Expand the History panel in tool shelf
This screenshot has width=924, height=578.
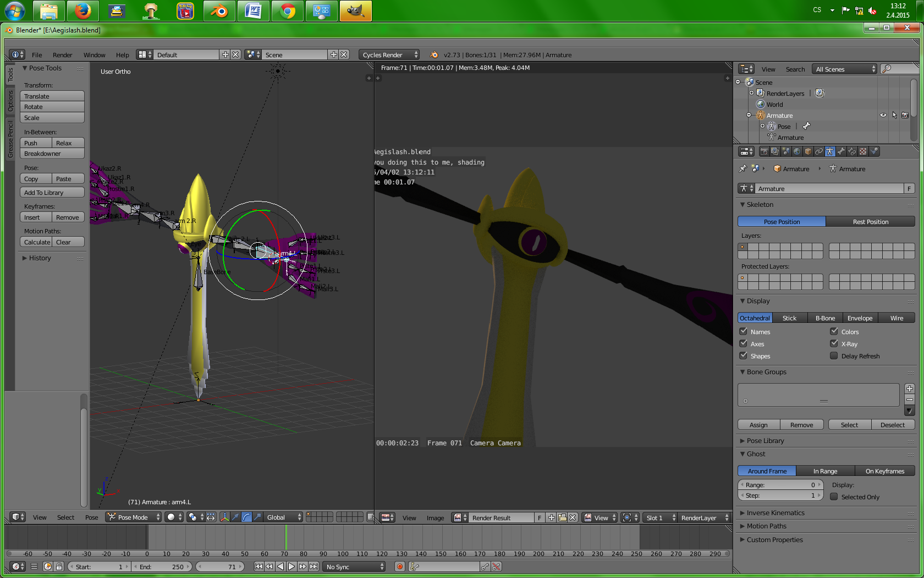pos(40,258)
